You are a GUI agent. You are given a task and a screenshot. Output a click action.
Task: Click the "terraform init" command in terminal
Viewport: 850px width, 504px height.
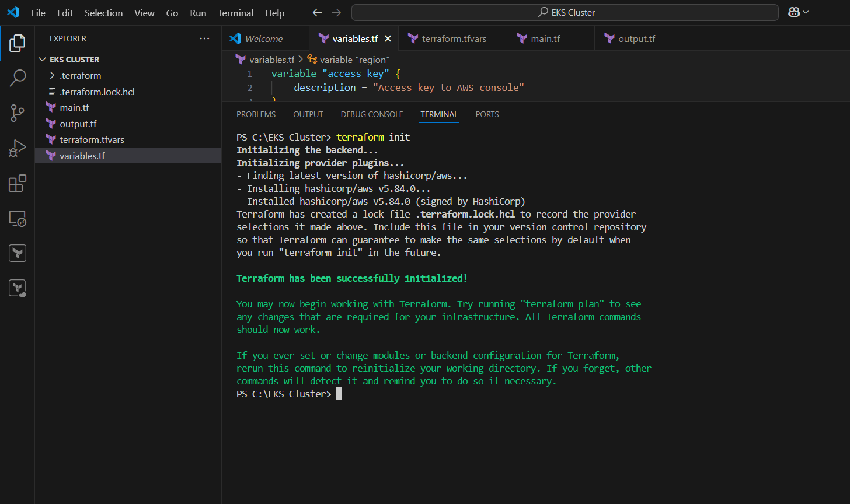tap(374, 138)
